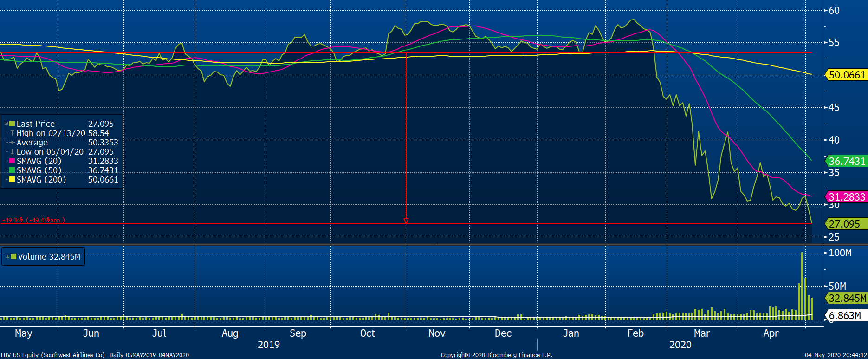Viewport: 868px width, 359px height.
Task: Click the 58.54 high value in legend
Action: (99, 133)
